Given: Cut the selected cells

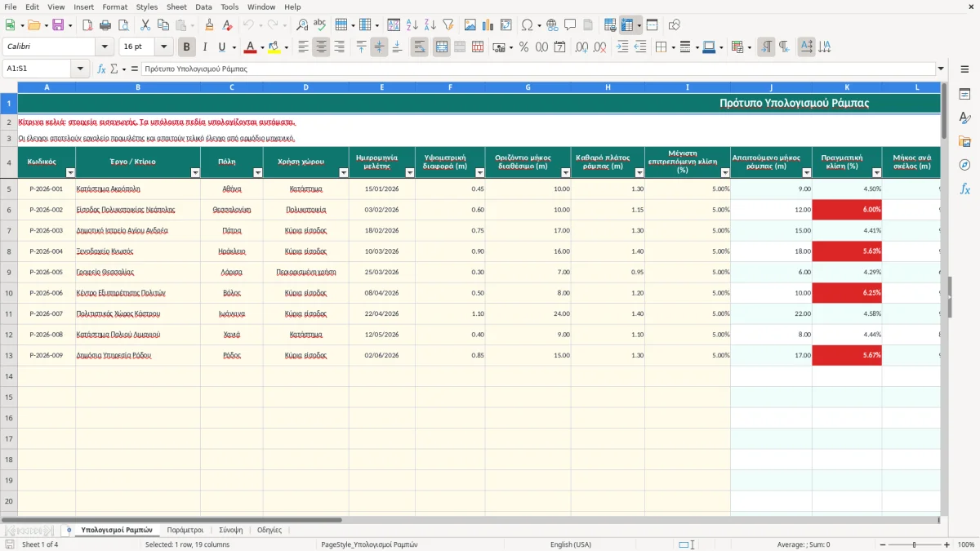Looking at the screenshot, I should coord(145,25).
